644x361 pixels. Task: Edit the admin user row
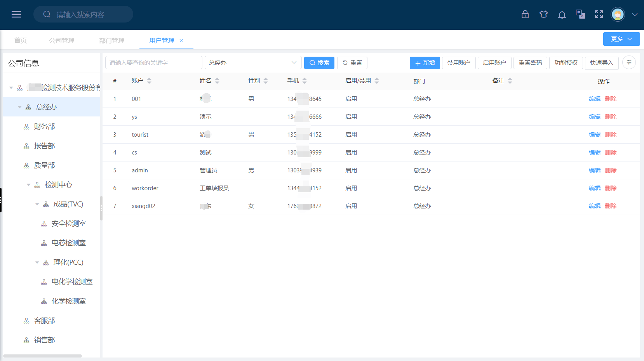(595, 170)
